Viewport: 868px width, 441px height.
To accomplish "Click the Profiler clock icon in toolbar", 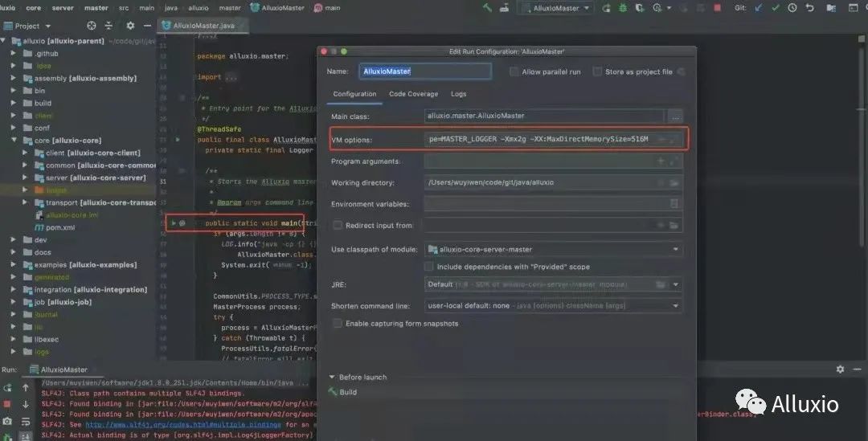I will tap(657, 8).
